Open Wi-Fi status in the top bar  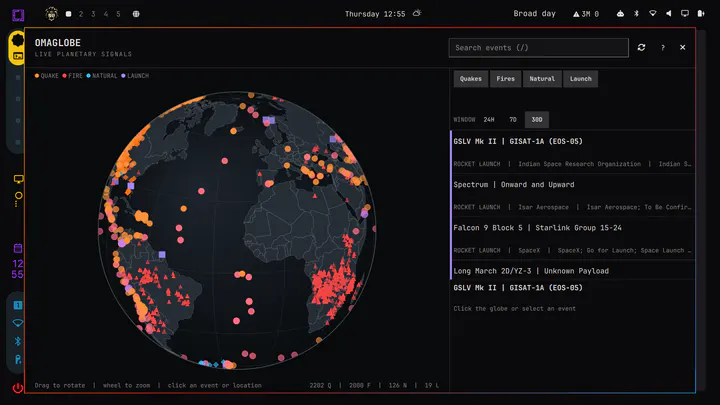pyautogui.click(x=652, y=14)
